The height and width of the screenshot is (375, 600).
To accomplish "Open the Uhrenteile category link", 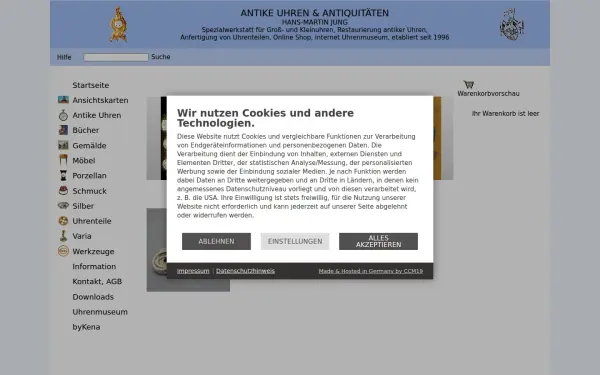I will coord(92,221).
